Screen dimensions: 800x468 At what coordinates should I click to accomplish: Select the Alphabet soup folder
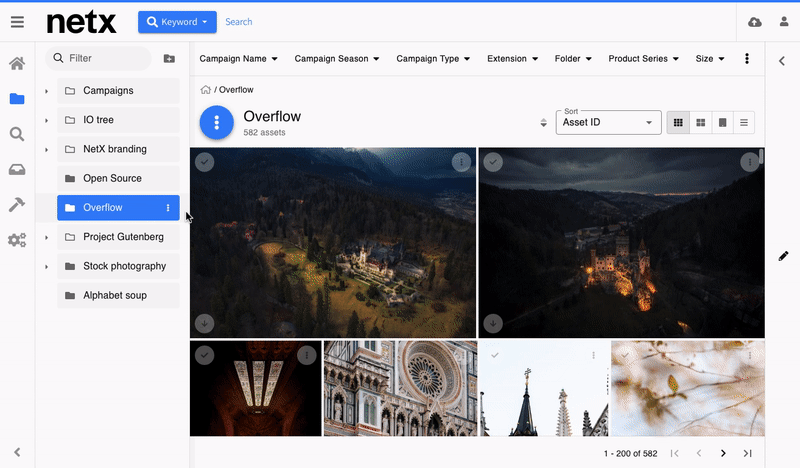click(118, 295)
